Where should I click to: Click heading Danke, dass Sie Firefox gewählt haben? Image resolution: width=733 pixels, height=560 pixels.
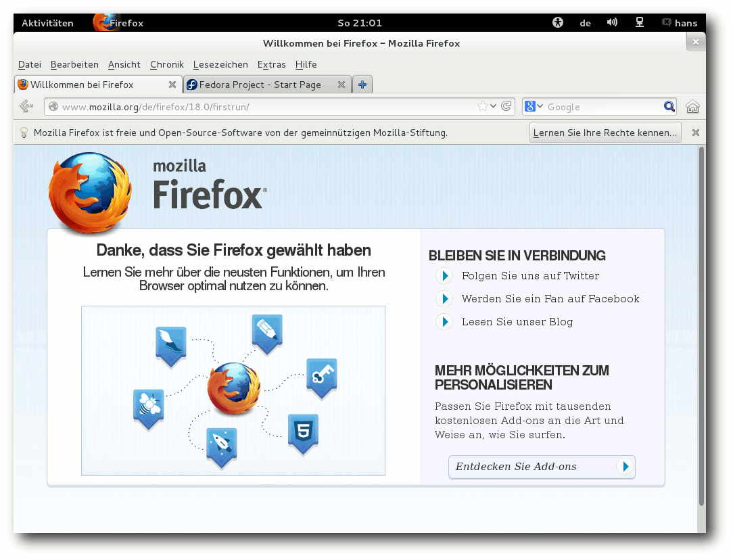(234, 250)
